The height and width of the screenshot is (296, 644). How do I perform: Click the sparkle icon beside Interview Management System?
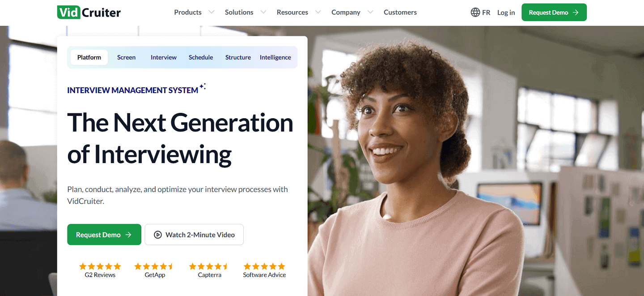(203, 86)
